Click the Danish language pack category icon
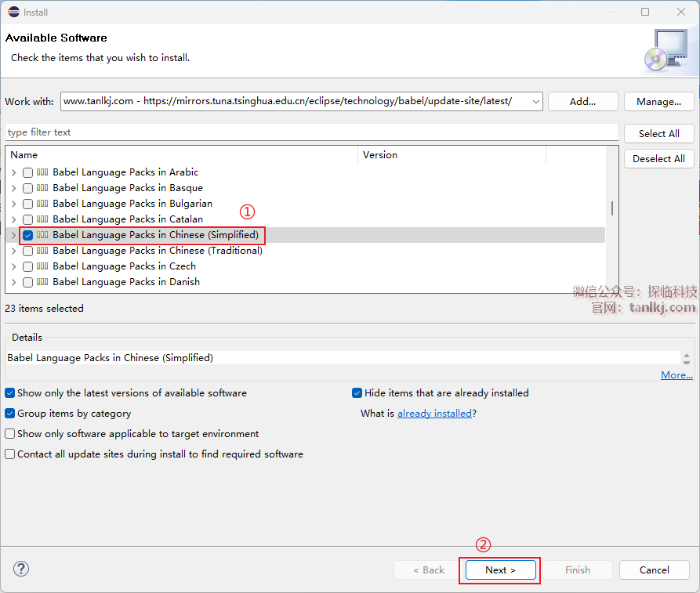700x593 pixels. pos(42,282)
